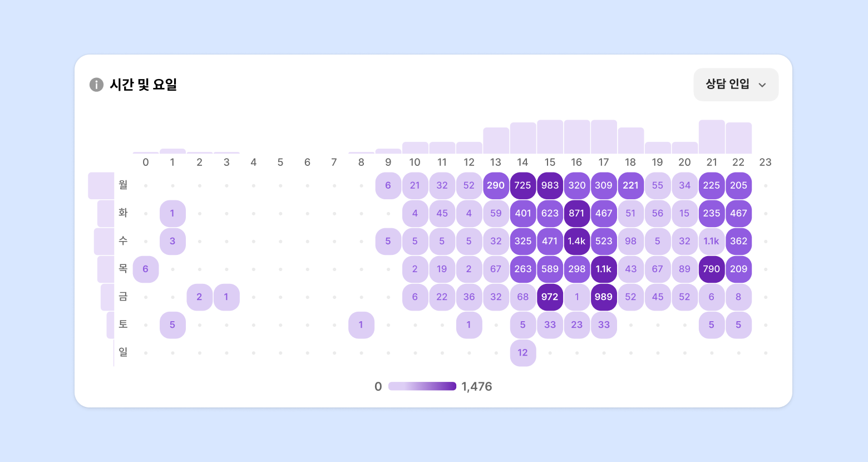Click the 467 cell at hour 22 on 화
The width and height of the screenshot is (868, 462).
pos(738,213)
